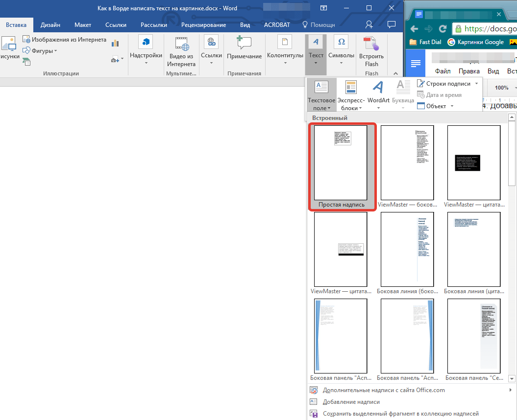Click the Колонтитулы header footer icon
Image resolution: width=517 pixels, height=420 pixels.
click(x=285, y=43)
